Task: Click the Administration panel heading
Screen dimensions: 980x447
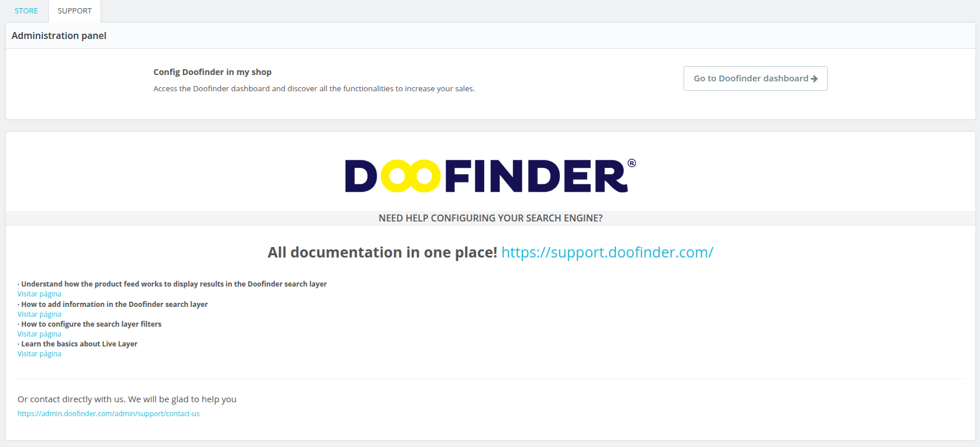Action: (x=59, y=35)
